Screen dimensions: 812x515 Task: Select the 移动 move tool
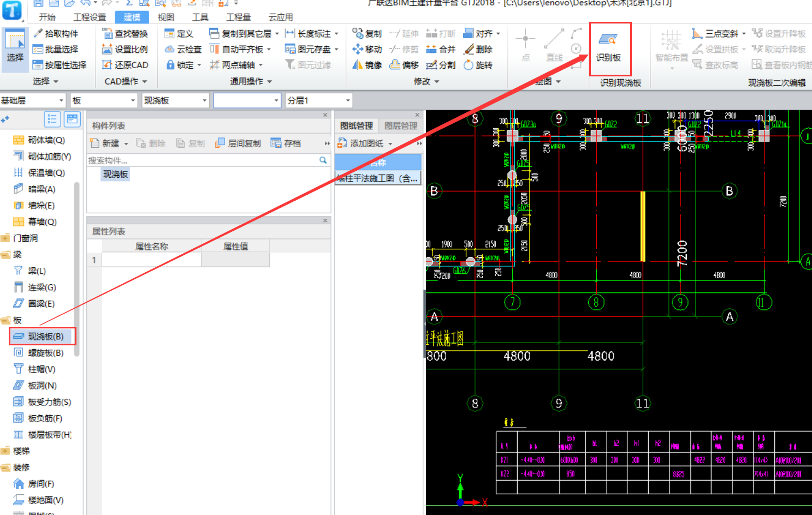pyautogui.click(x=367, y=49)
